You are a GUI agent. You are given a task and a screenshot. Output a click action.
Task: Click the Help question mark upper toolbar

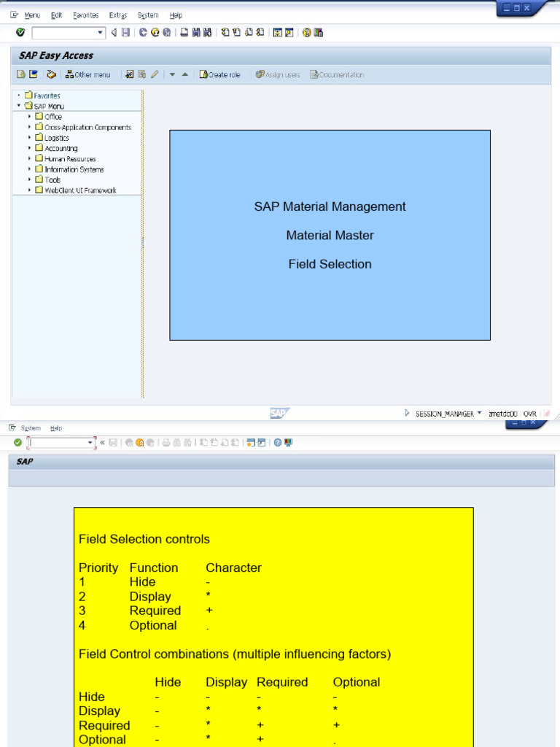(307, 32)
